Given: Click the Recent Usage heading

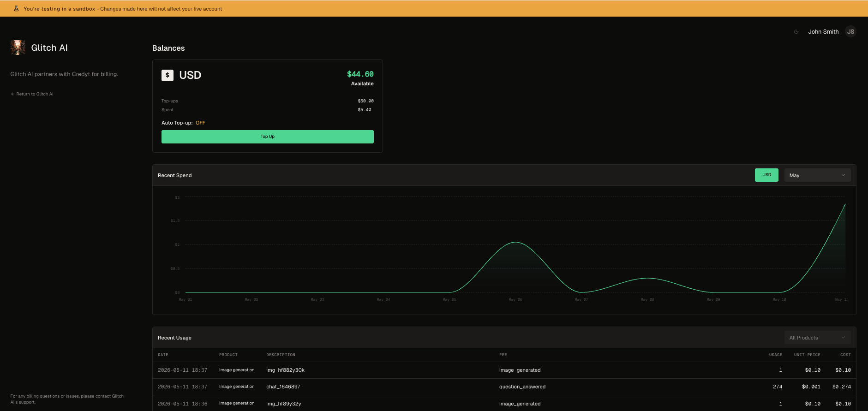Looking at the screenshot, I should (x=174, y=338).
